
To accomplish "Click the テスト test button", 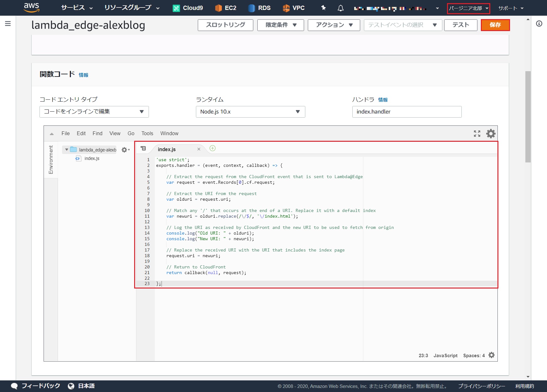I will [460, 25].
